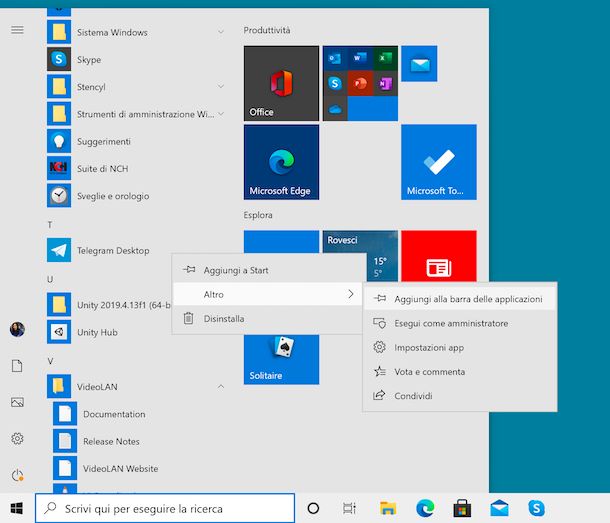Expand the Stencyl folder chevron
This screenshot has height=523, width=610.
point(221,86)
